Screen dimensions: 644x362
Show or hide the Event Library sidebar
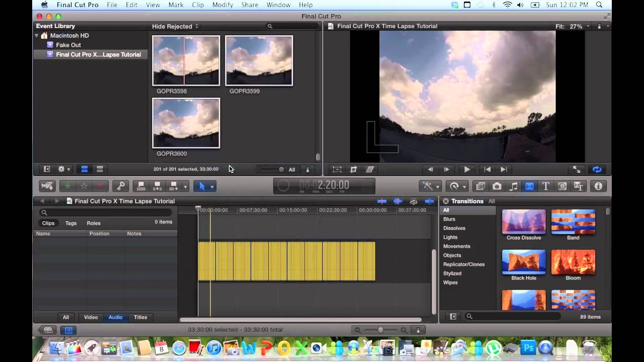click(47, 169)
